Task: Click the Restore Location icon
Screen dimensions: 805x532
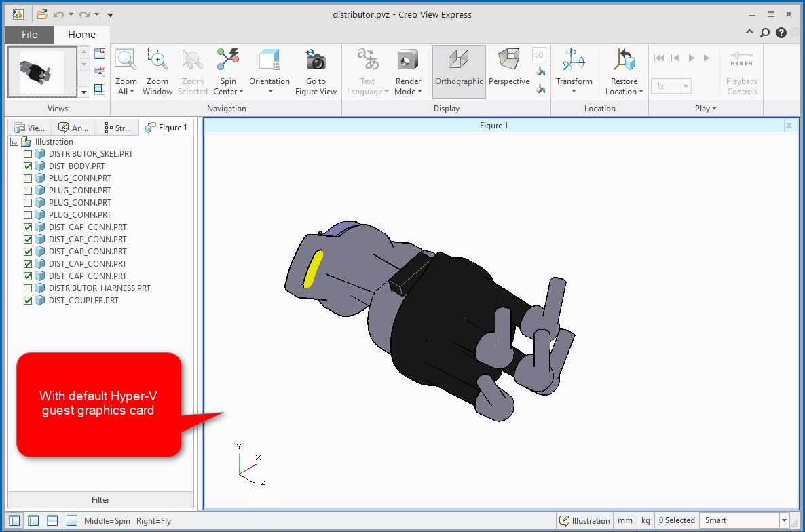Action: [x=624, y=60]
